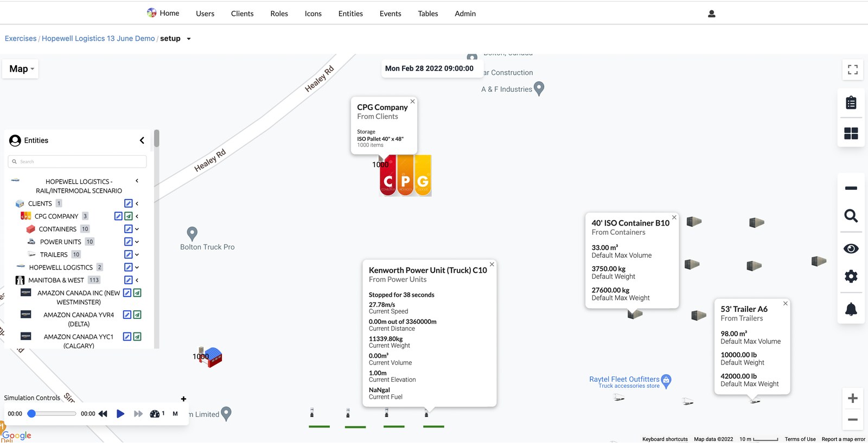Open the setup breadcrumb dropdown

click(x=189, y=39)
